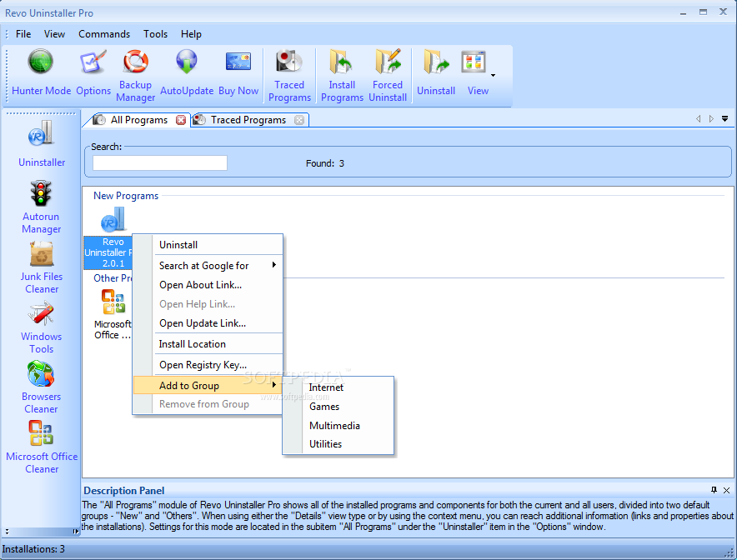Open the Help menu
737x560 pixels.
[x=191, y=34]
